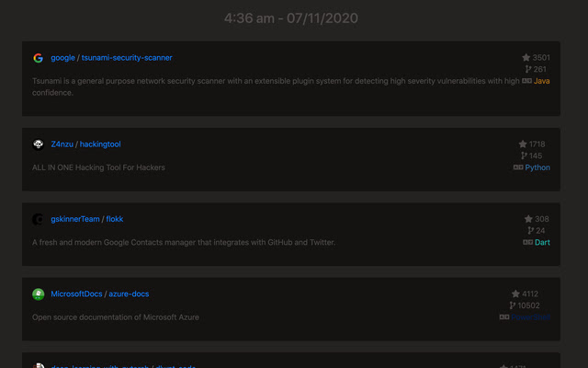Click the fork icon beside 261
The image size is (588, 368).
point(528,69)
